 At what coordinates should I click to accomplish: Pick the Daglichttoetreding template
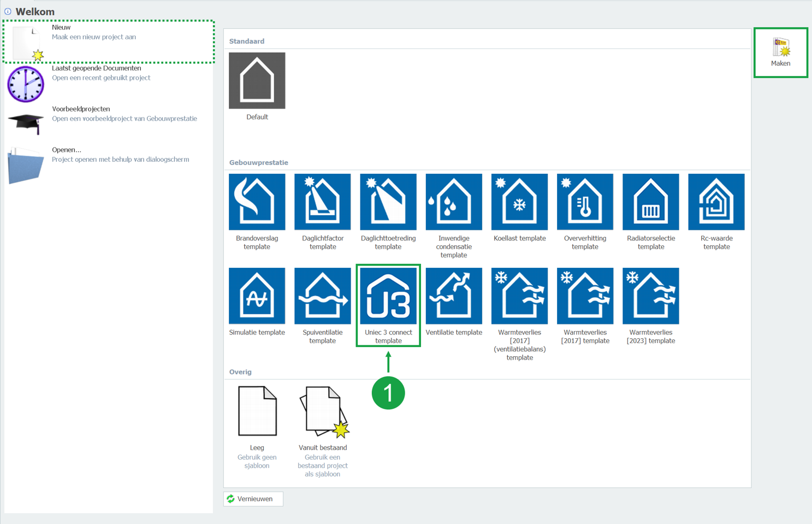(388, 202)
